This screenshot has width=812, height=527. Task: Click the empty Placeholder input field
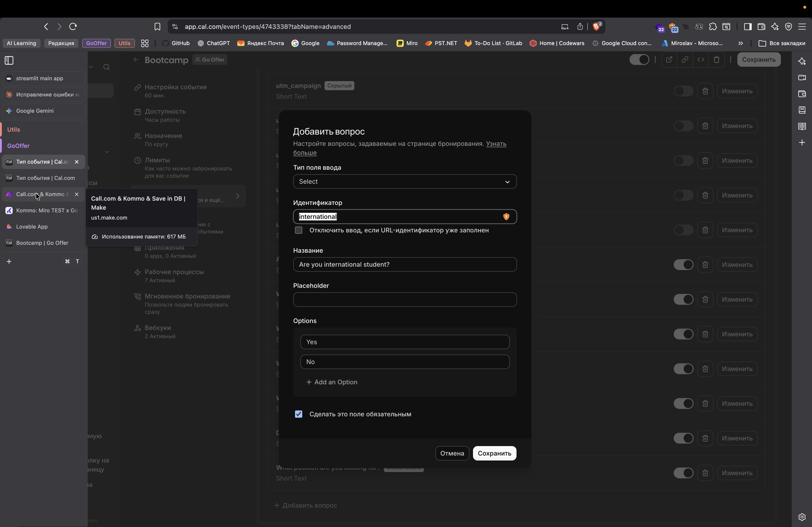pos(405,299)
